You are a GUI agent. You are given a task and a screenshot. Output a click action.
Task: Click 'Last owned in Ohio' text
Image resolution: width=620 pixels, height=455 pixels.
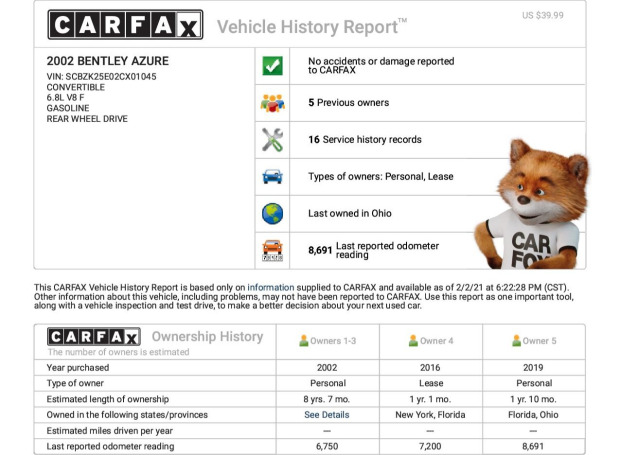coord(350,213)
